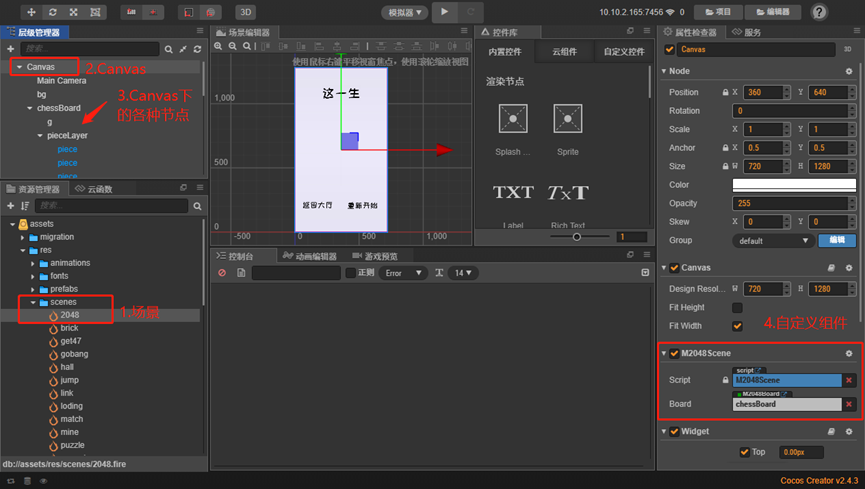Toggle Widget Top alignment checkbox
This screenshot has height=489, width=865.
point(744,452)
